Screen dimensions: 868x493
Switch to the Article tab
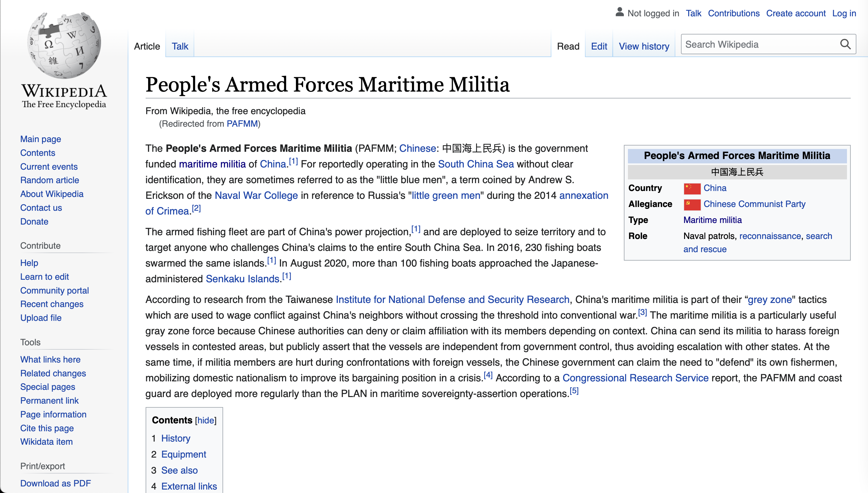[x=147, y=46]
